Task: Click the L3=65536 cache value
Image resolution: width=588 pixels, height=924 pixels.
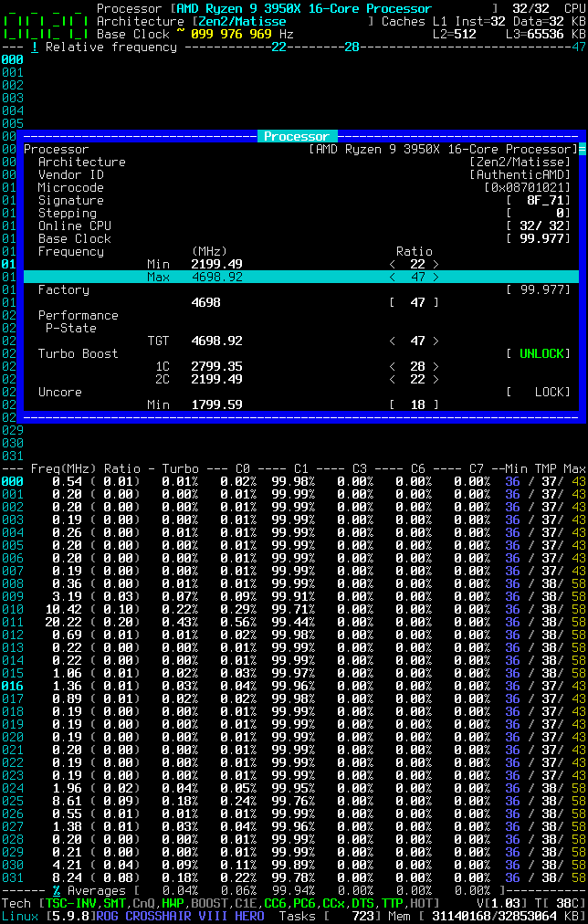Action: [535, 34]
